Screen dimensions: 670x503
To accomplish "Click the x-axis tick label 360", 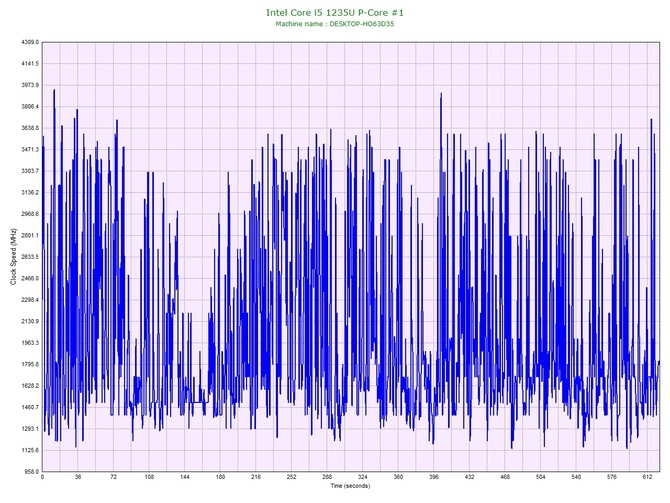I will (x=398, y=477).
